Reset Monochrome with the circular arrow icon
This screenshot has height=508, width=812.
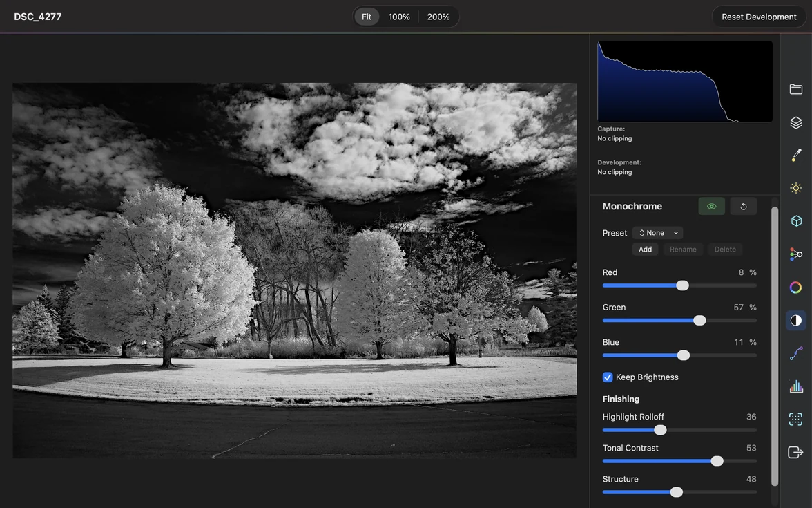pyautogui.click(x=743, y=206)
